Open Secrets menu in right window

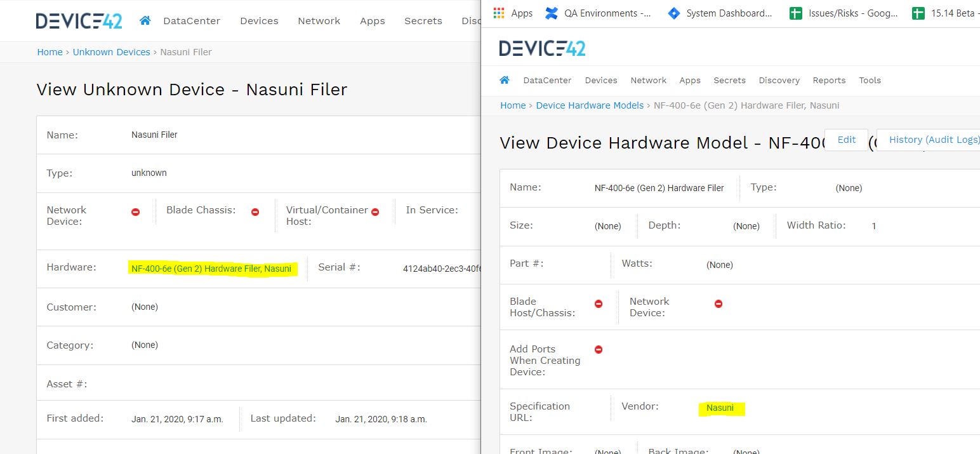coord(729,81)
